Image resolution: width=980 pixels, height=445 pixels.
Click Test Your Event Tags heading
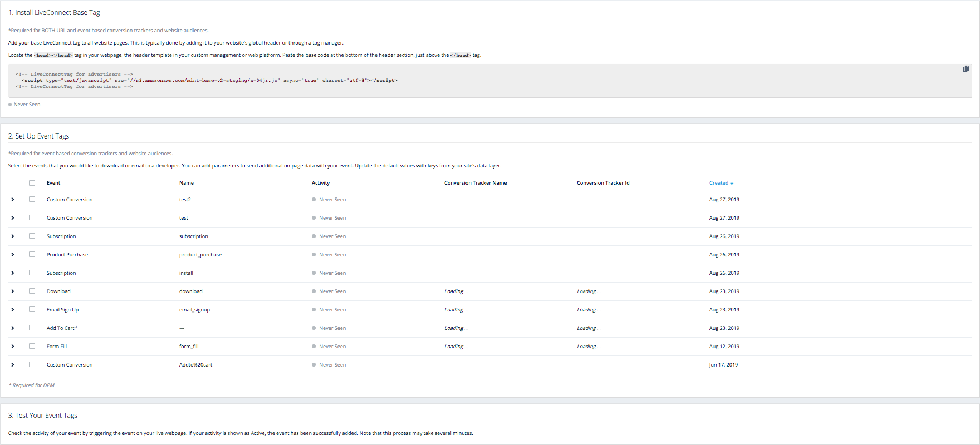click(x=43, y=416)
